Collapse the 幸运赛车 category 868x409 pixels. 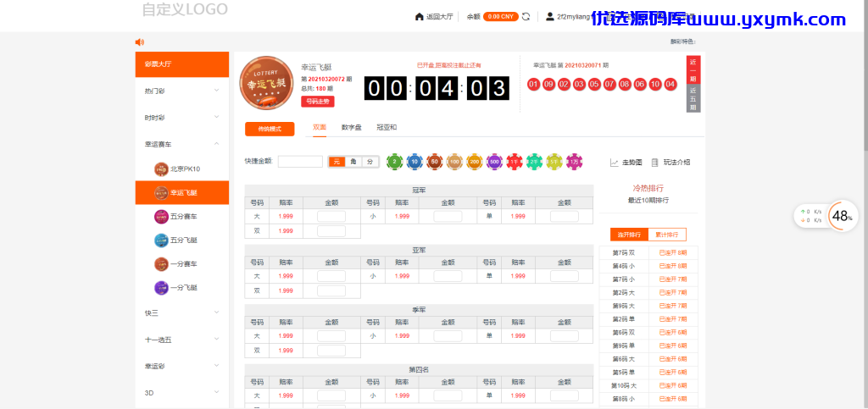(182, 144)
